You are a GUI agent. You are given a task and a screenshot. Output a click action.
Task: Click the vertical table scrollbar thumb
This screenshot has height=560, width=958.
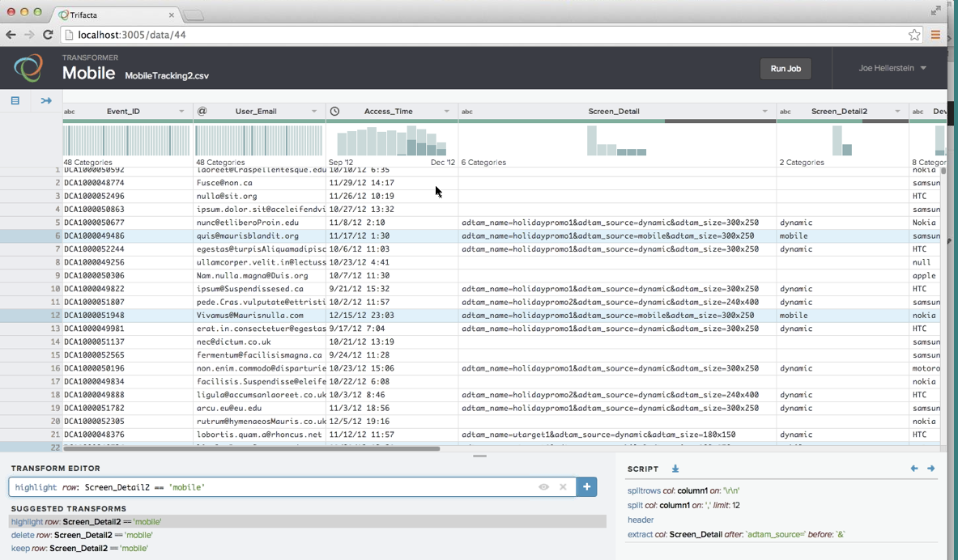(x=943, y=171)
